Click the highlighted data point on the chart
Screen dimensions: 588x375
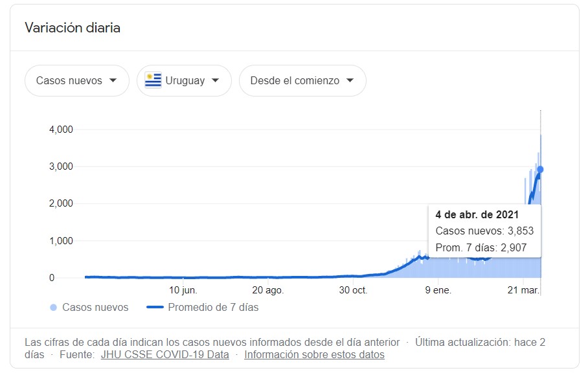tap(540, 170)
